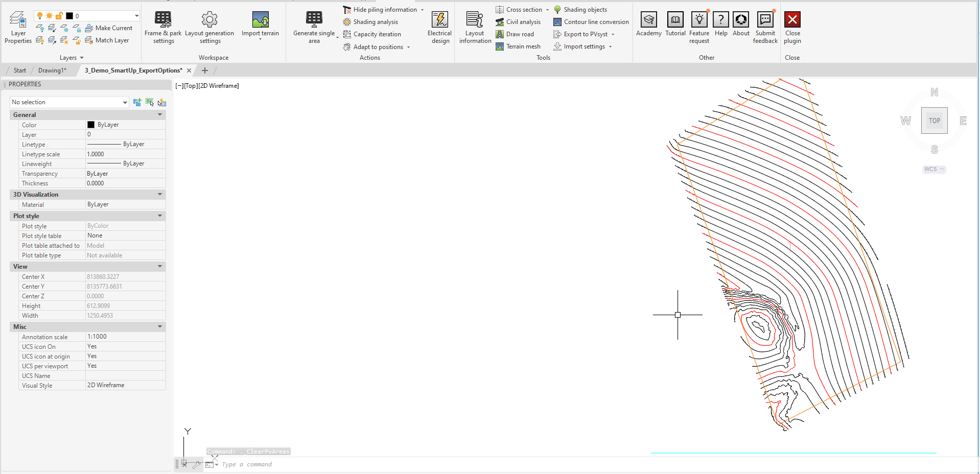Expand the Export to PVsyst dropdown
This screenshot has height=474, width=980.
tap(613, 34)
